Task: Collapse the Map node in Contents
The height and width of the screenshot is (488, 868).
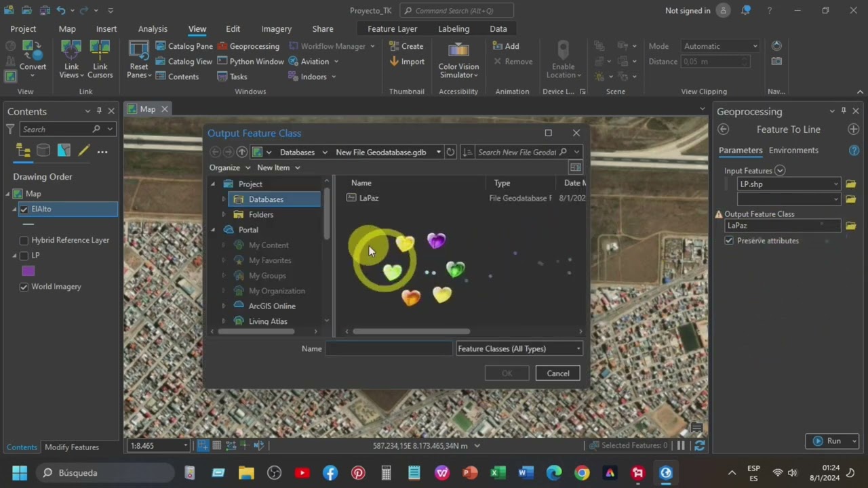Action: tap(8, 194)
